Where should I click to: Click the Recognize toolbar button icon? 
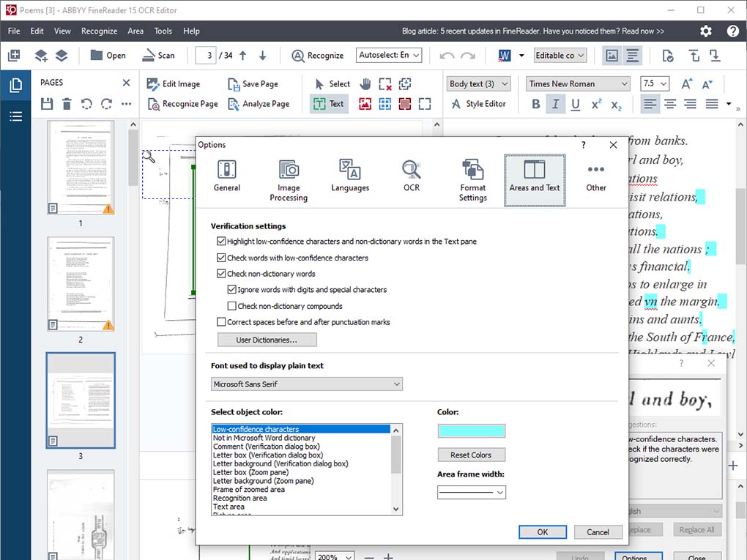pos(299,56)
